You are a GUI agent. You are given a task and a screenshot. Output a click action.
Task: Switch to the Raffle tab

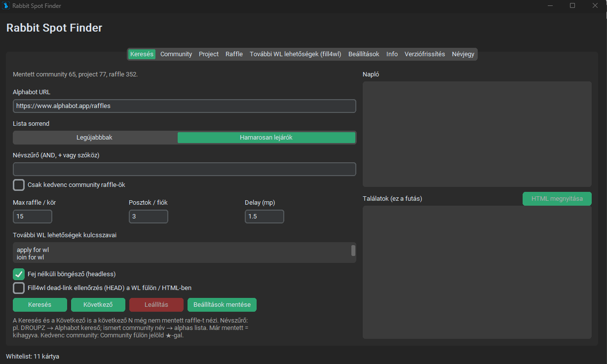tap(234, 54)
